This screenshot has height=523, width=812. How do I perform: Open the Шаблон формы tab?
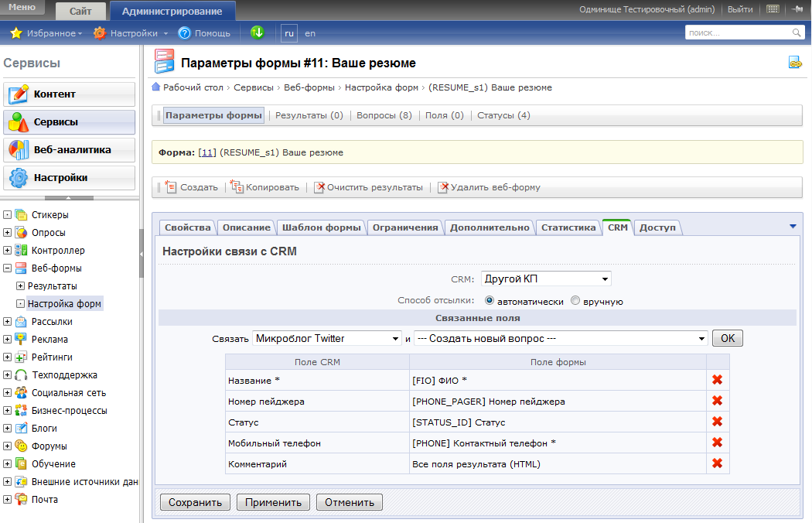click(321, 227)
